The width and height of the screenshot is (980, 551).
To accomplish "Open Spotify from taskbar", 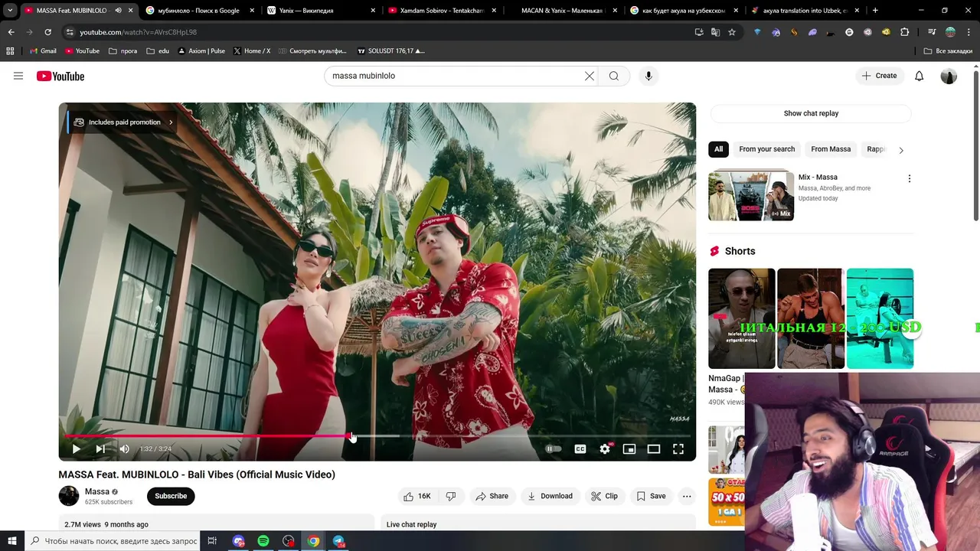I will coord(263,541).
